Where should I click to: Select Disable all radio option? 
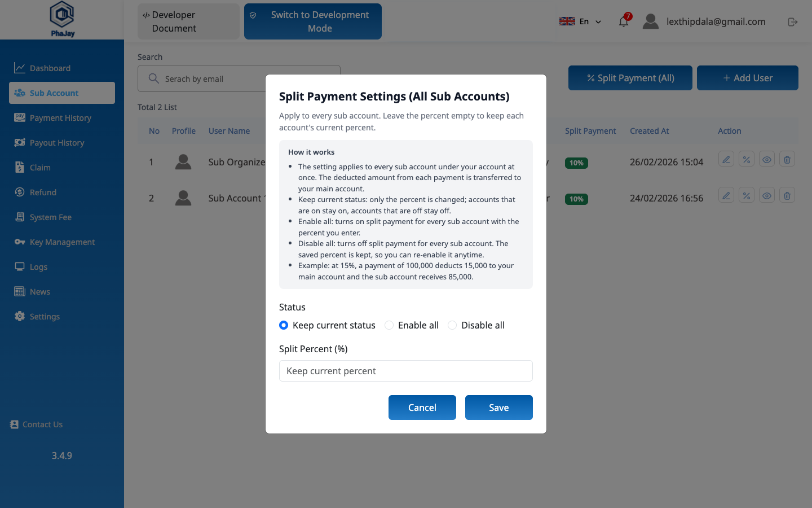[x=452, y=325]
